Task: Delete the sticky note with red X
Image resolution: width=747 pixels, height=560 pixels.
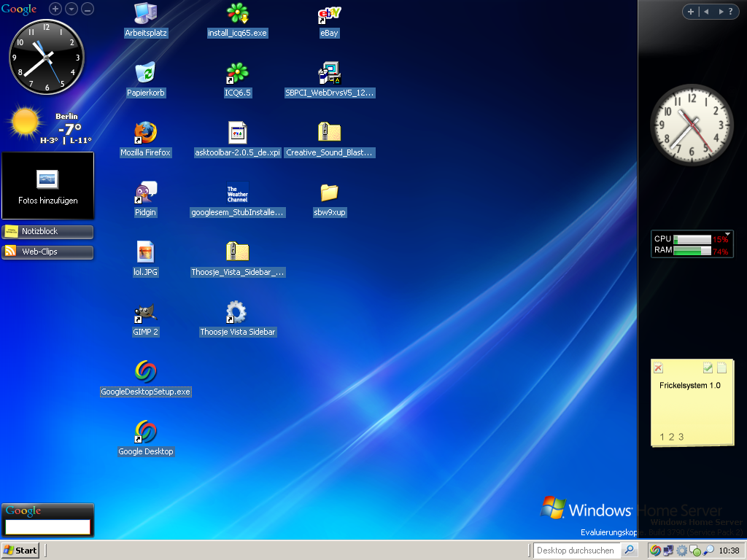Action: (x=658, y=368)
